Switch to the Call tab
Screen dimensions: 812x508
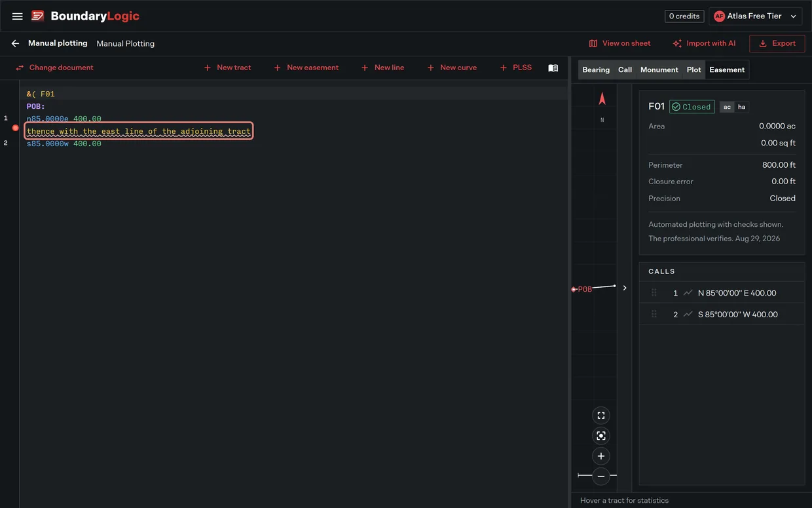point(625,69)
